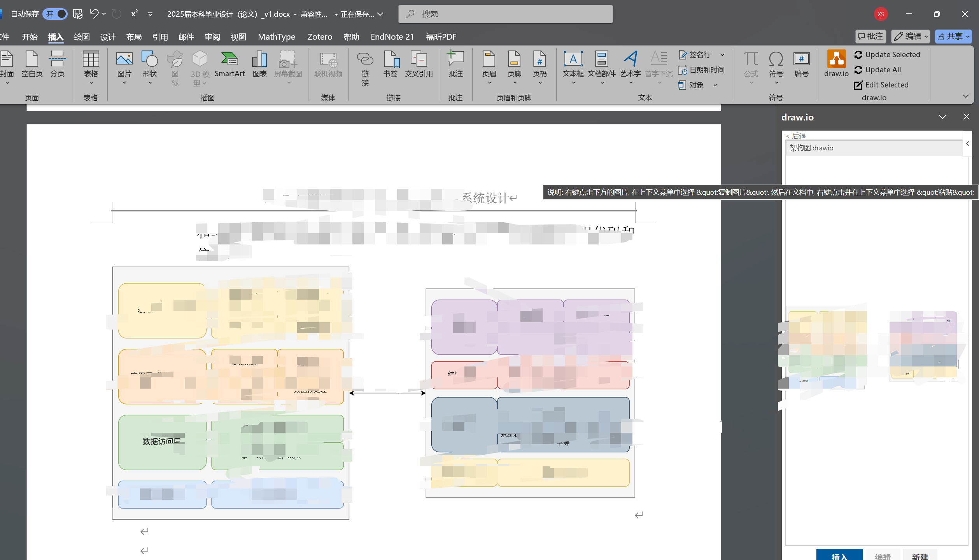Toggle the AutoSave (自动保存) switch
The height and width of the screenshot is (560, 979).
pos(55,14)
